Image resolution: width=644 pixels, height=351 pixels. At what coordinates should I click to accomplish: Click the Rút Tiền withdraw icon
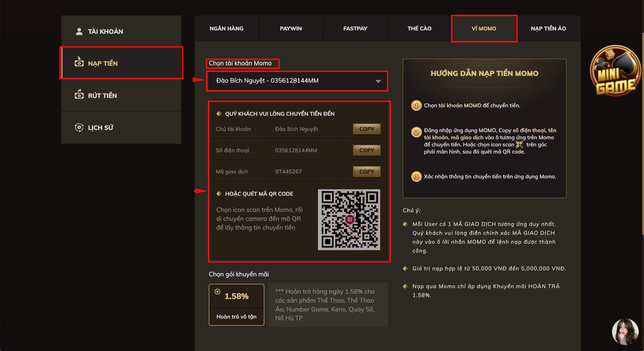click(79, 94)
